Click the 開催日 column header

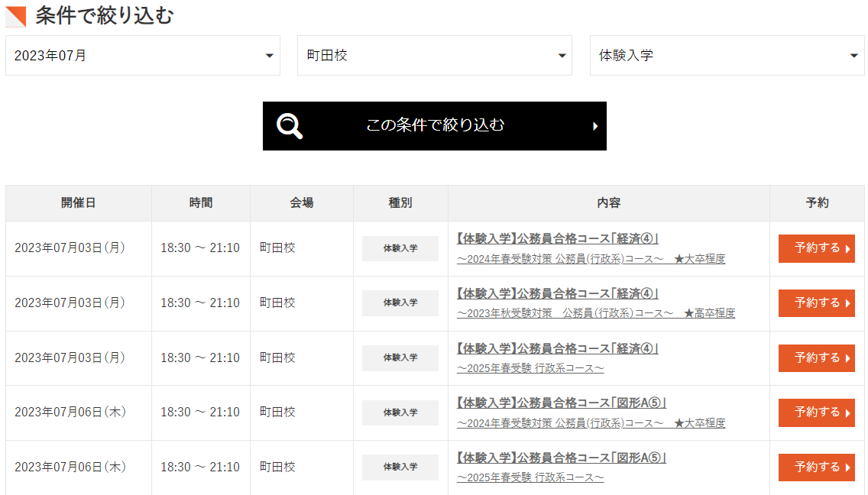(x=79, y=203)
